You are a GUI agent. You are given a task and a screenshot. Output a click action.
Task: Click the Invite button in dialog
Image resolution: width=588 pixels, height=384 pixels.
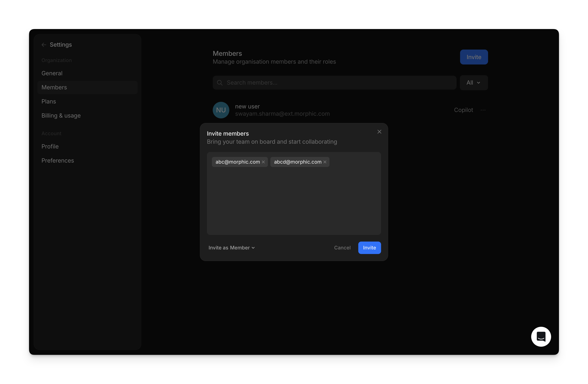pyautogui.click(x=369, y=248)
